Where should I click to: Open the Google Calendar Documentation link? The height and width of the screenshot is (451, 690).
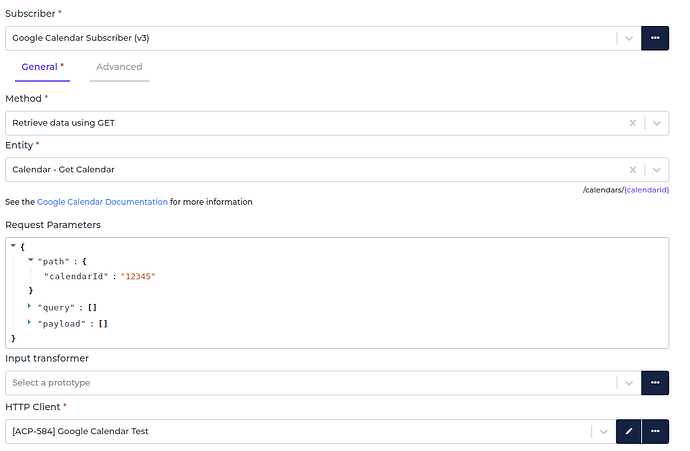102,202
